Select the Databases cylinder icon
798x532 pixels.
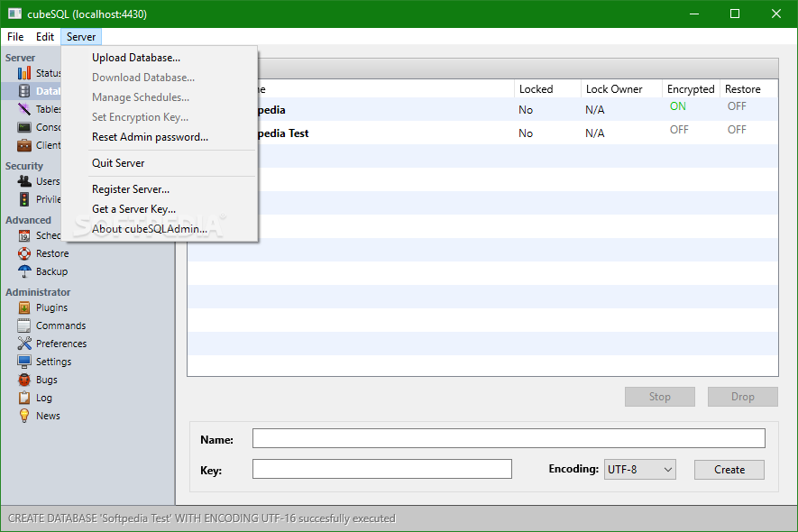[24, 91]
